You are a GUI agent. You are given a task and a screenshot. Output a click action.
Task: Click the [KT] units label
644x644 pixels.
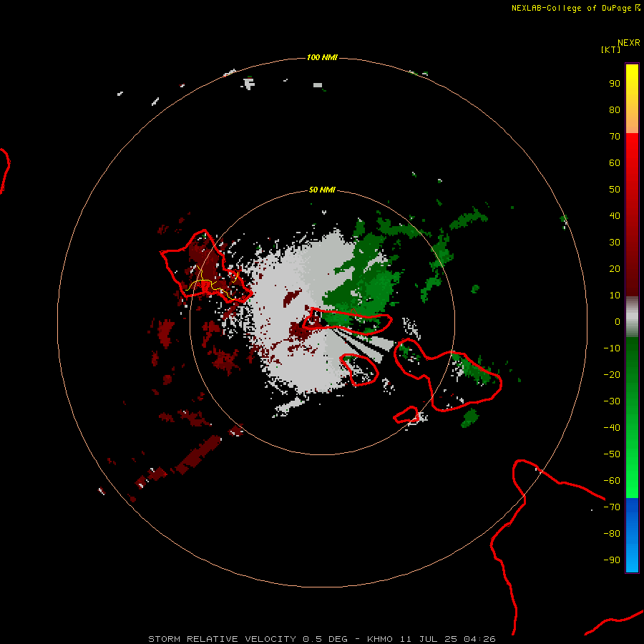point(610,49)
